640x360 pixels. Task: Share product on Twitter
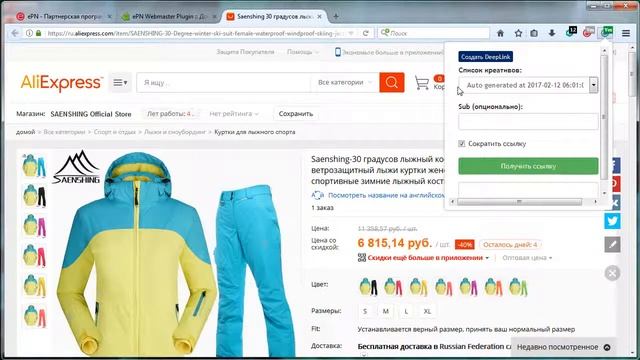[x=612, y=221]
